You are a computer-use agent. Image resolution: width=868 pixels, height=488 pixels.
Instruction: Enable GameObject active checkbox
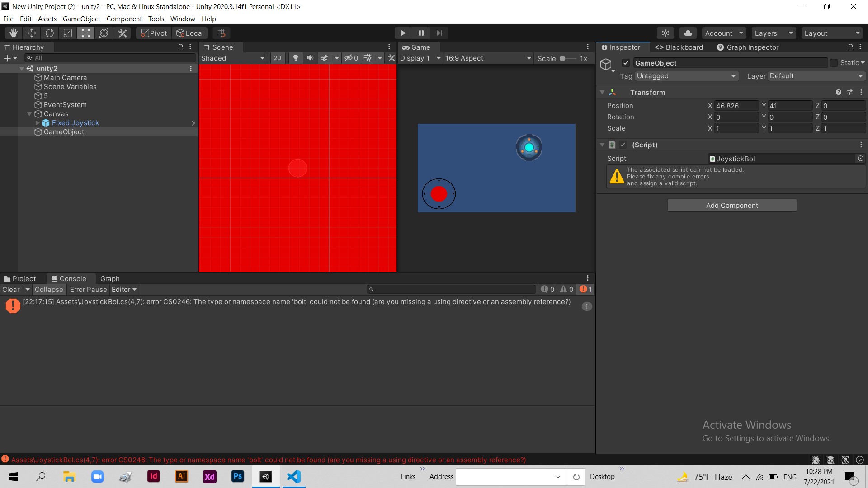(x=626, y=63)
